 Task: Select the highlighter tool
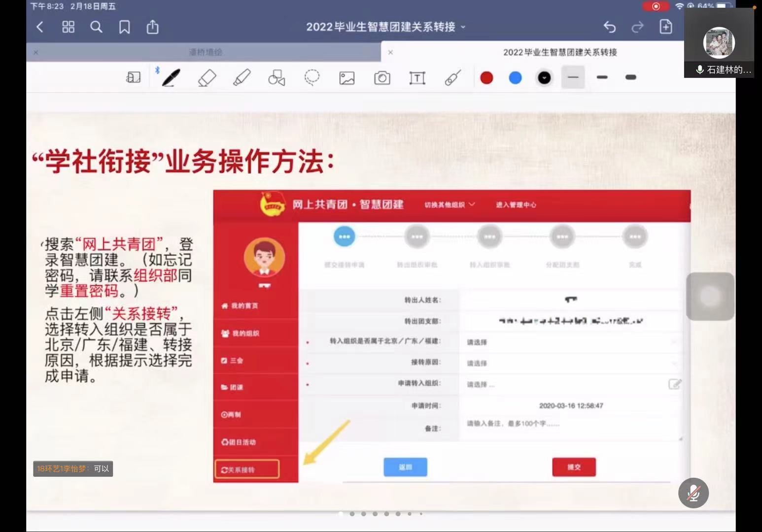[242, 78]
